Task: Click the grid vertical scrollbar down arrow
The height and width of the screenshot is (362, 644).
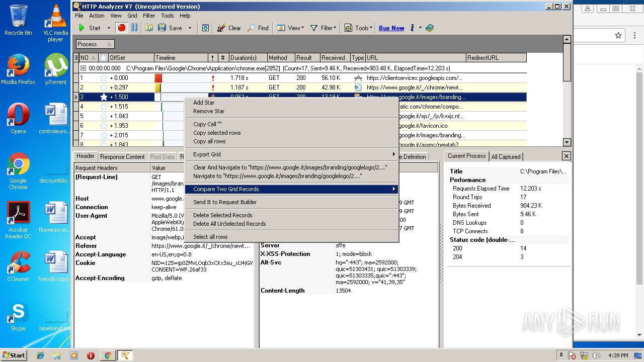Action: pyautogui.click(x=567, y=142)
